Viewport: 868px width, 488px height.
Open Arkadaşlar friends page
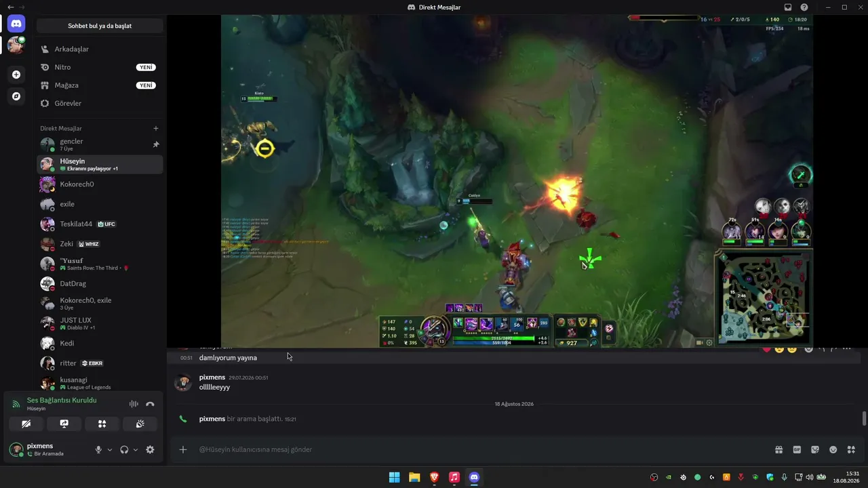(x=100, y=49)
